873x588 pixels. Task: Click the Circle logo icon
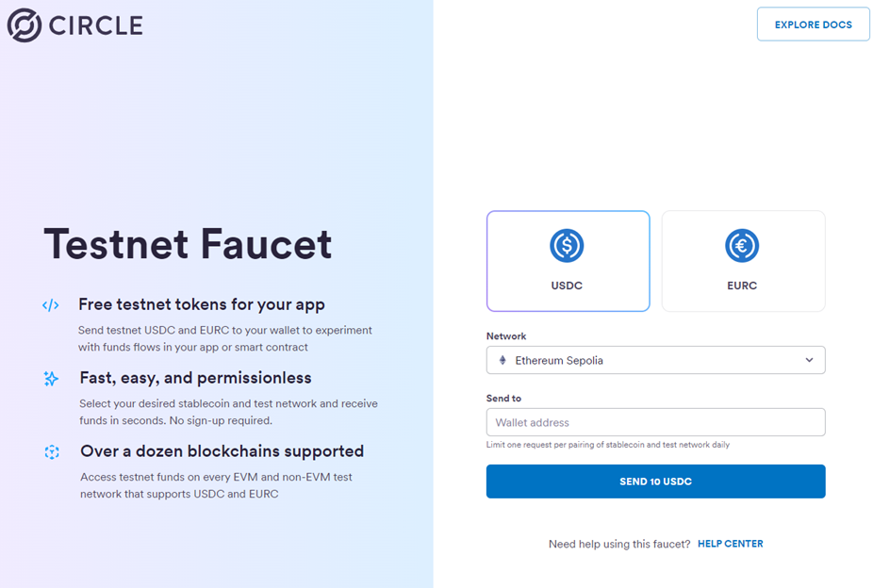tap(25, 25)
